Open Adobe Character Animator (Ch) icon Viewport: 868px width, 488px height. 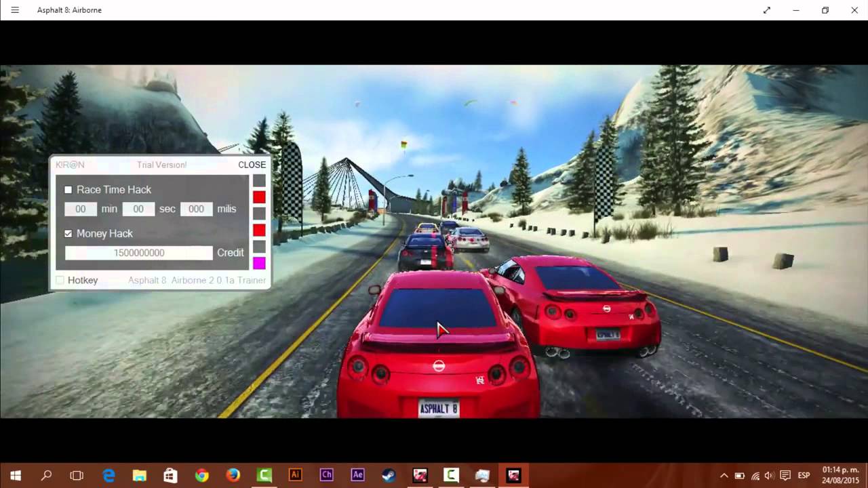326,475
